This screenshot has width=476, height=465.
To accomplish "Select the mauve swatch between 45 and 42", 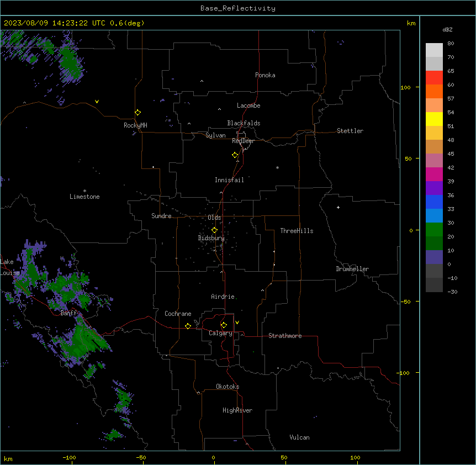I will [434, 161].
